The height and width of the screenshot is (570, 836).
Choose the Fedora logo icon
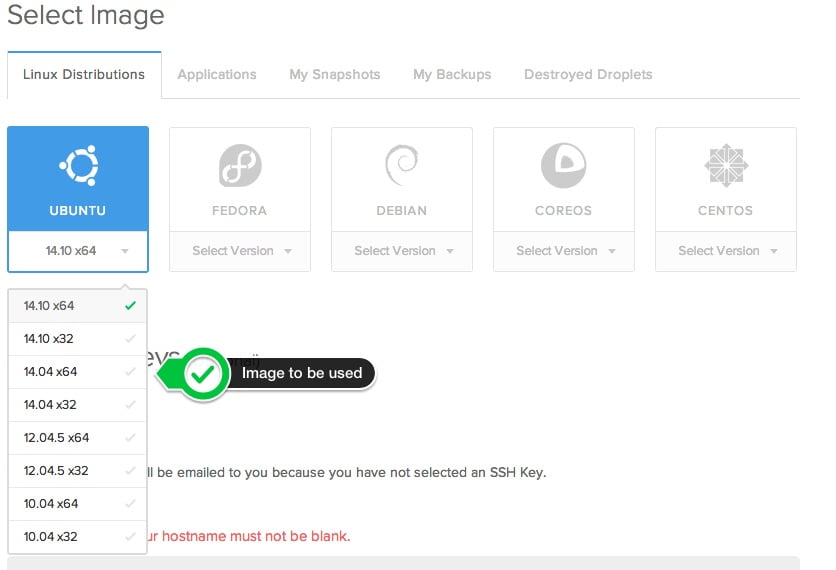(x=240, y=165)
